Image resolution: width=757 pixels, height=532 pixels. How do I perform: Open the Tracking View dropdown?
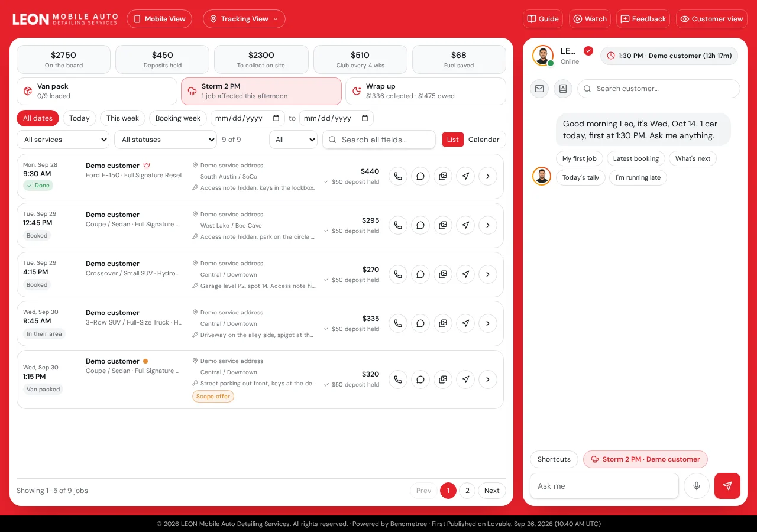pyautogui.click(x=244, y=19)
